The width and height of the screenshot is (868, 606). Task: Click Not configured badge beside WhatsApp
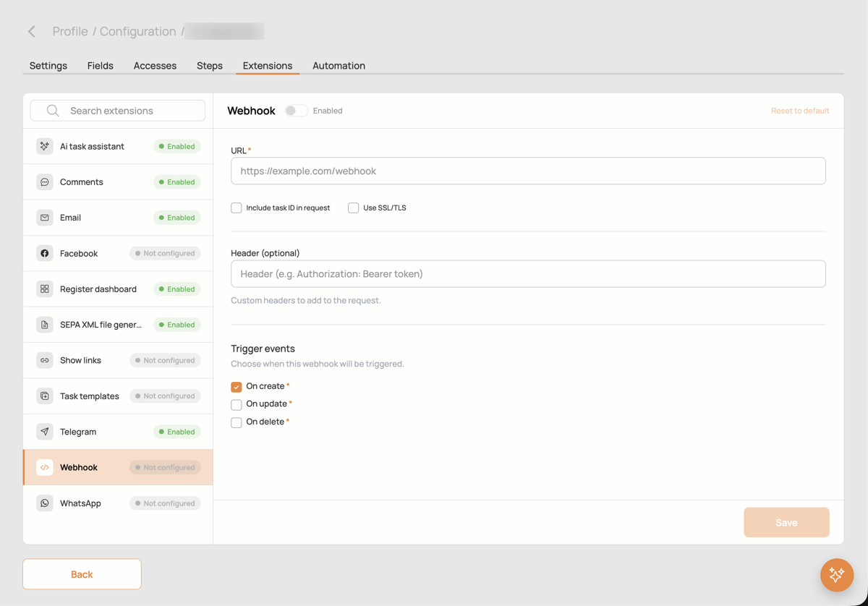coord(166,503)
